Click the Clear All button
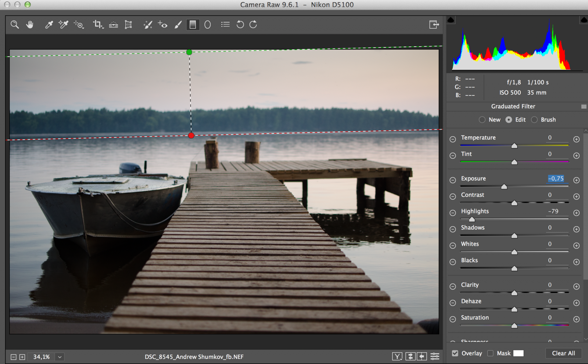 [x=563, y=353]
